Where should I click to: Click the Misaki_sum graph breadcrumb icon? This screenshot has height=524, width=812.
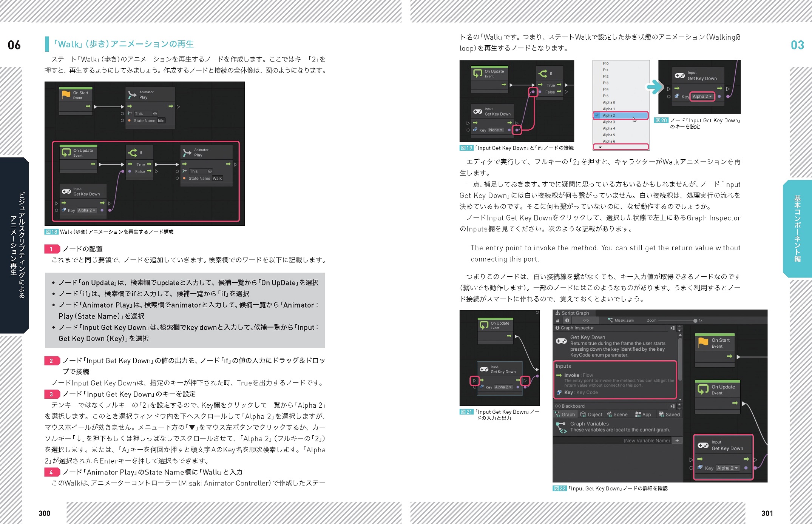[610, 320]
